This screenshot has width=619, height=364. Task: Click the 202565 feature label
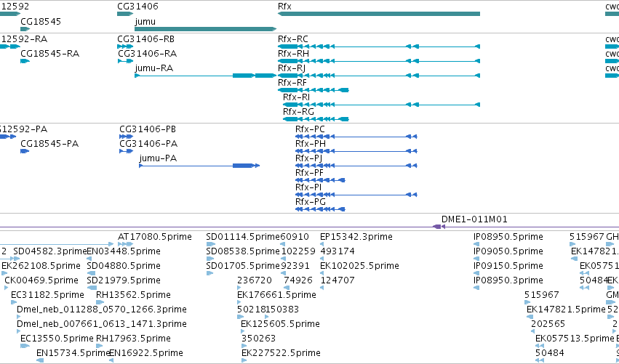[x=548, y=324]
